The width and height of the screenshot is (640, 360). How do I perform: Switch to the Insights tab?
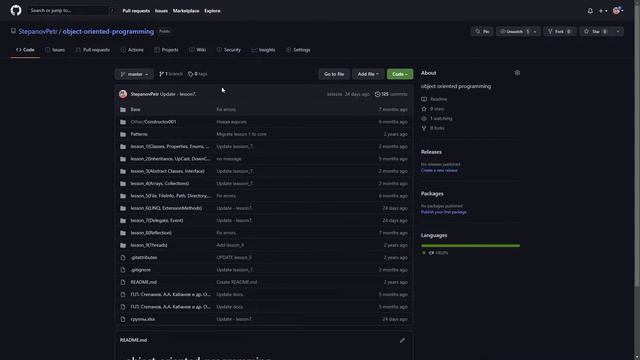click(263, 50)
